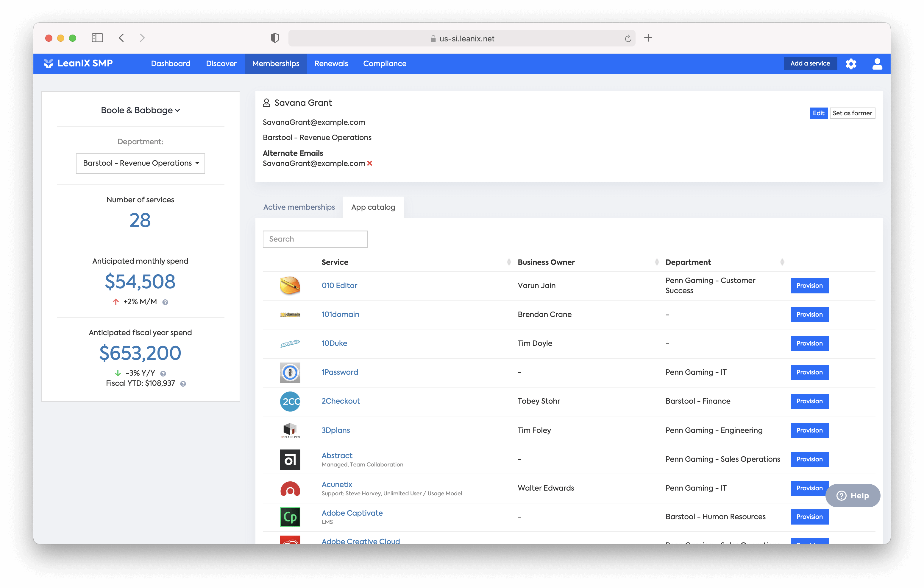Open the 3Dplans link
924x588 pixels.
tap(335, 430)
